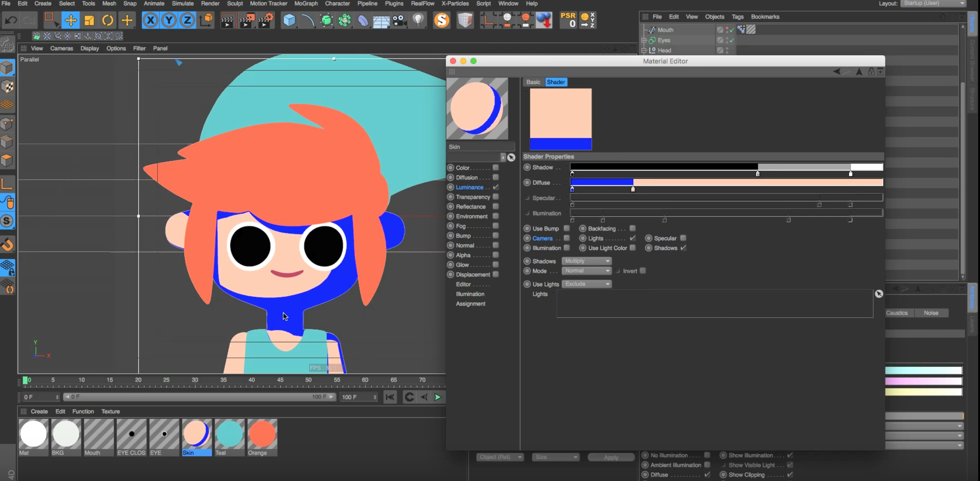Open the Illumination page in Material Editor
The width and height of the screenshot is (980, 481).
tap(470, 294)
